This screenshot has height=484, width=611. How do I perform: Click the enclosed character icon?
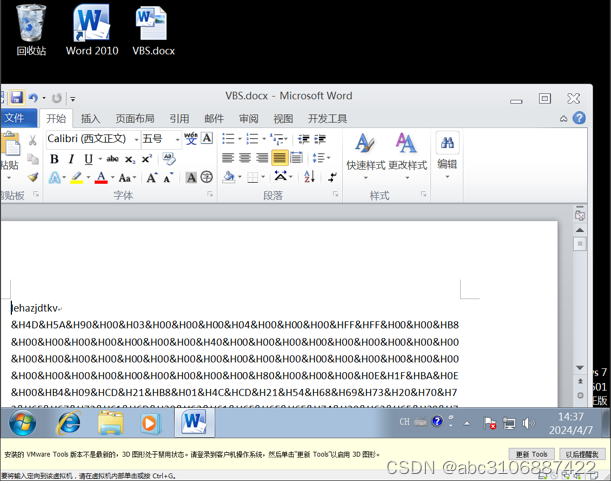(x=207, y=177)
